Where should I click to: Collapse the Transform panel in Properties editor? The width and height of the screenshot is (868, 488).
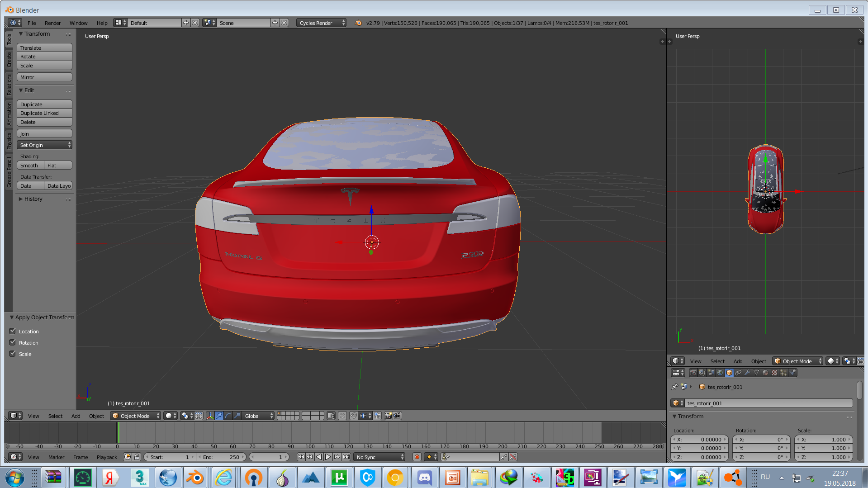(674, 416)
